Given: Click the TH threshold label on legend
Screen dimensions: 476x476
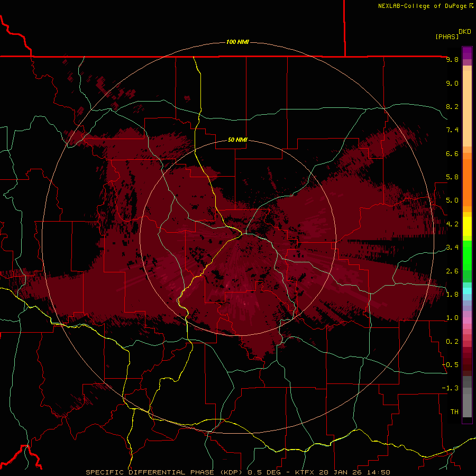Looking at the screenshot, I should [454, 412].
